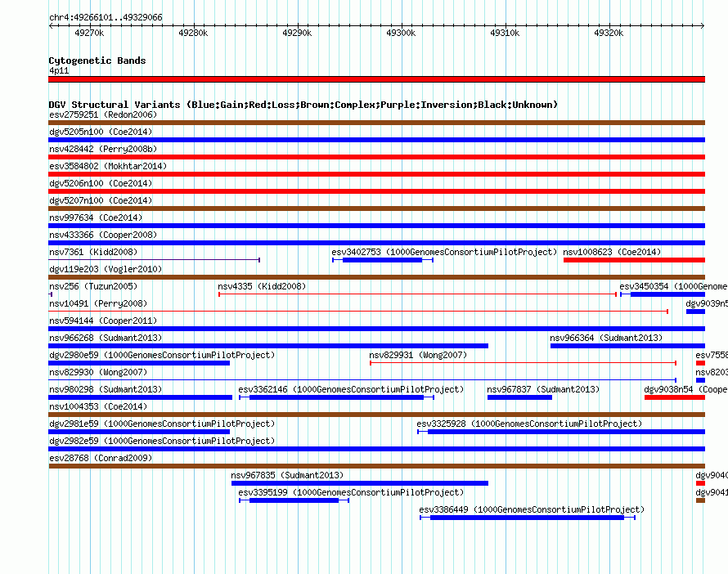The width and height of the screenshot is (728, 574).
Task: Open the esv3450354 variant label
Action: click(x=673, y=286)
